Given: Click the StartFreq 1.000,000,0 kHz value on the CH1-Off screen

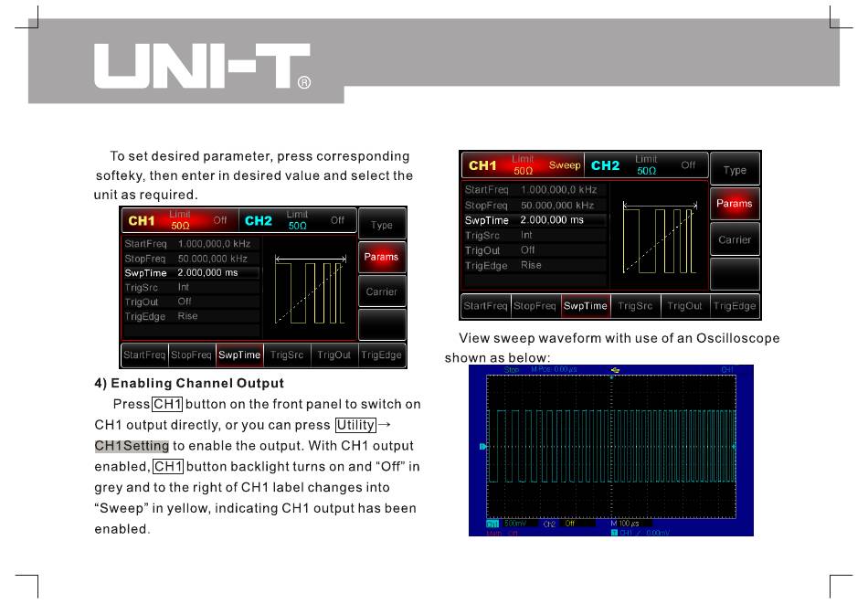Looking at the screenshot, I should click(x=214, y=244).
